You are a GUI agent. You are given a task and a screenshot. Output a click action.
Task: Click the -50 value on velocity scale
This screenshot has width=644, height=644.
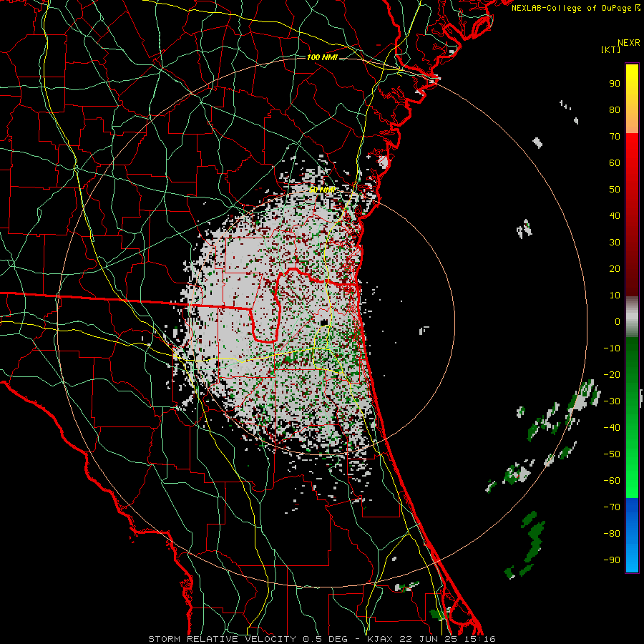tap(612, 454)
